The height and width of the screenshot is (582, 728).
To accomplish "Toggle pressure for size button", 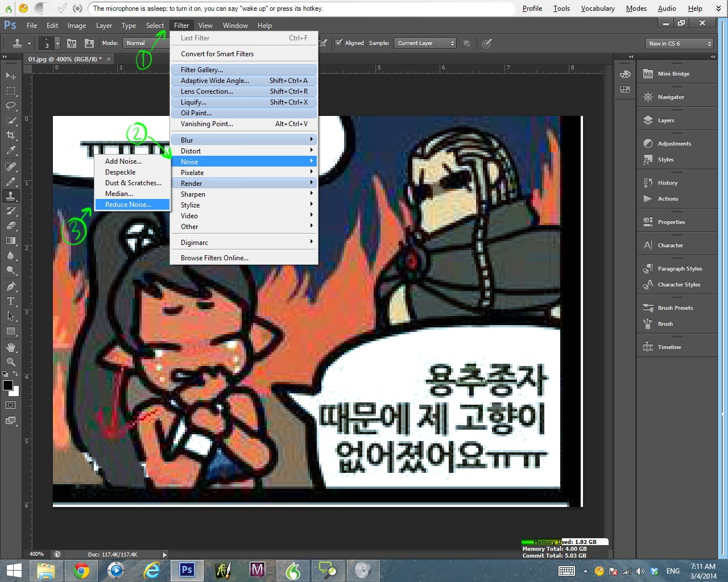I will tap(487, 43).
